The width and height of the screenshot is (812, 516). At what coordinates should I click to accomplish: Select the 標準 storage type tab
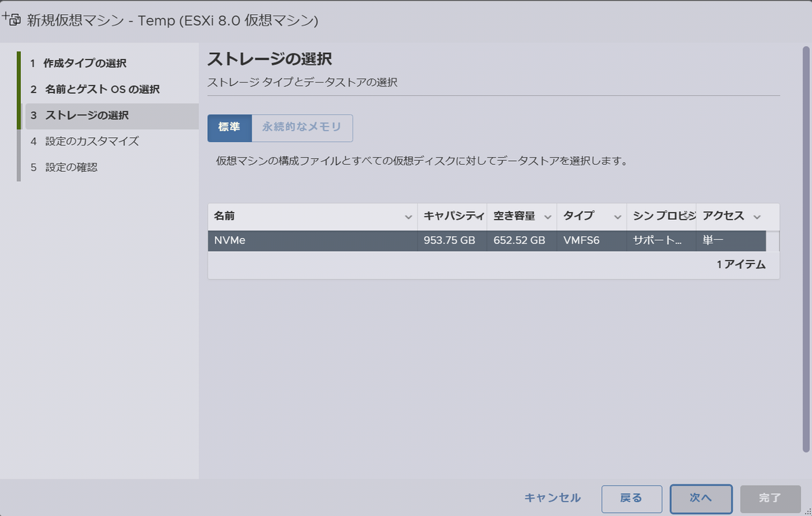coord(229,128)
